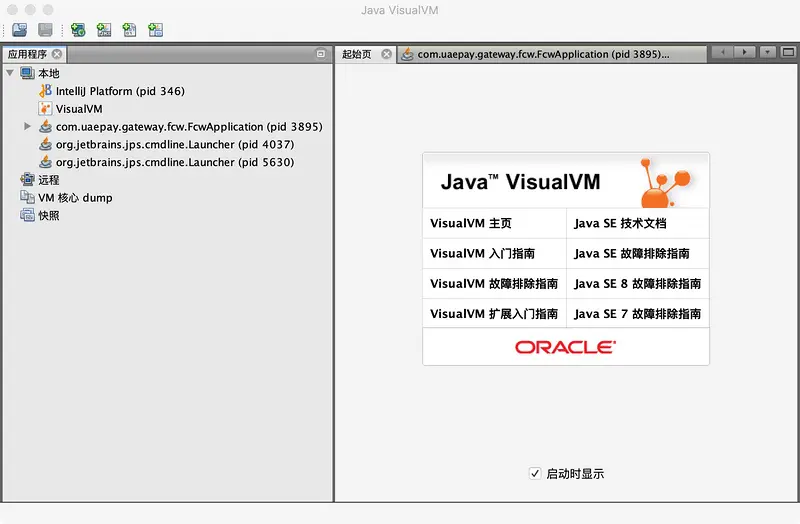Minimize the 应用程序 side panel

tap(320, 54)
